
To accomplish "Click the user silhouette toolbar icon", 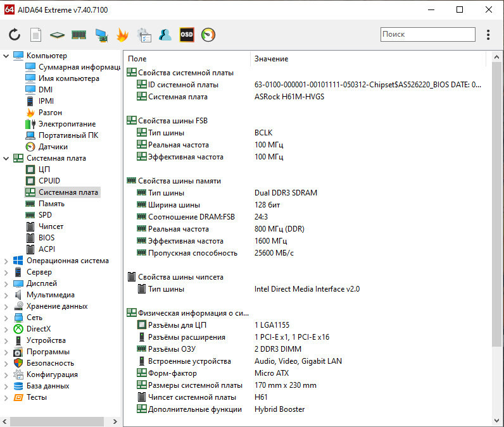I will [x=165, y=35].
